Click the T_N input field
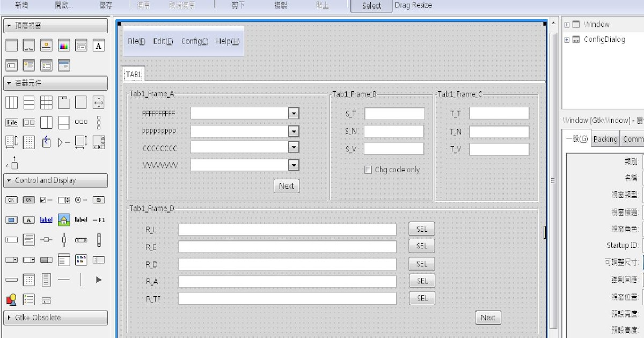Screen dimensions: 644x338 coord(499,131)
